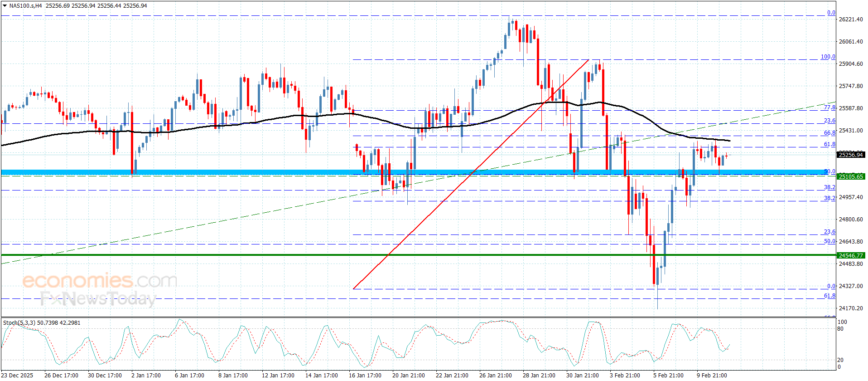
Task: Open the chart menu triangle beside NAS100.s,H4
Action: click(x=5, y=6)
